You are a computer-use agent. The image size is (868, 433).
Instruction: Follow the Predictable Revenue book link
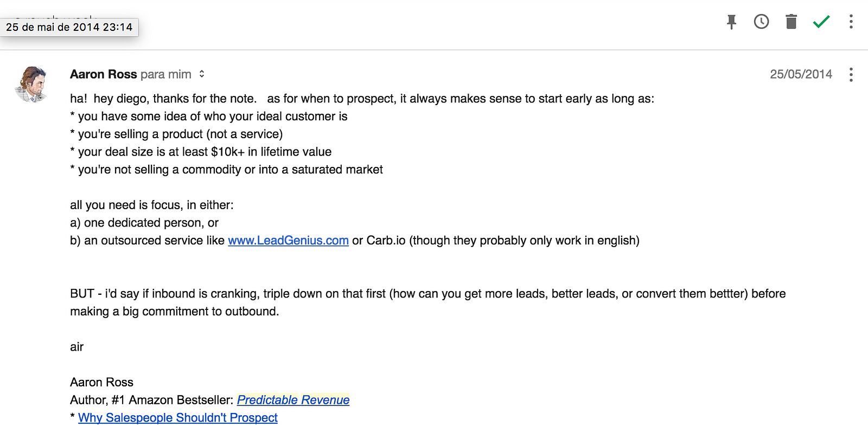click(293, 400)
